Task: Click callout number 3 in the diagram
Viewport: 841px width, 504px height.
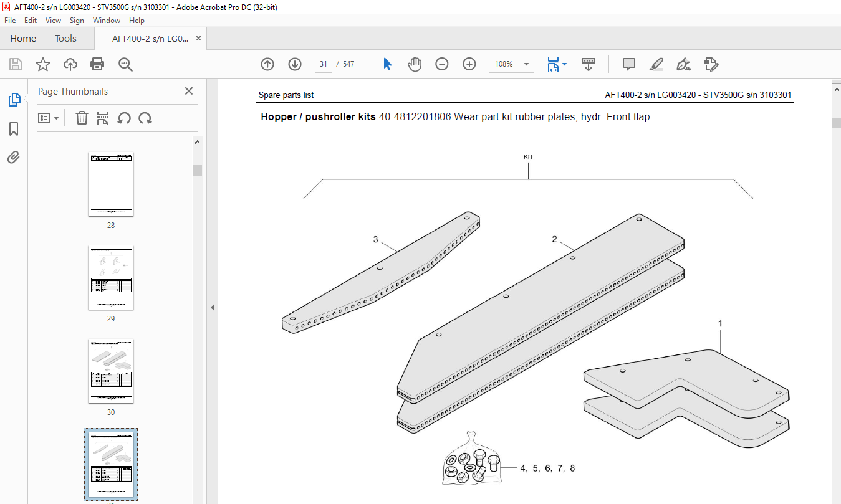Action: tap(376, 239)
